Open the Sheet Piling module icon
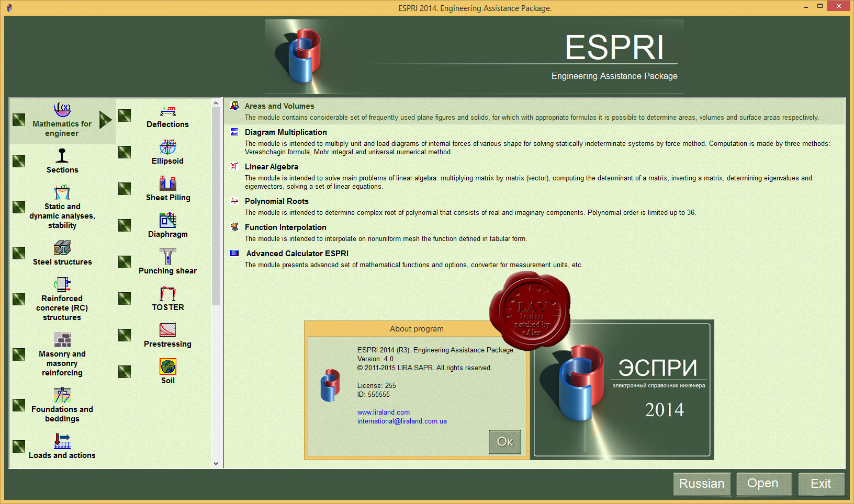Viewport: 854px width, 504px height. (x=167, y=184)
